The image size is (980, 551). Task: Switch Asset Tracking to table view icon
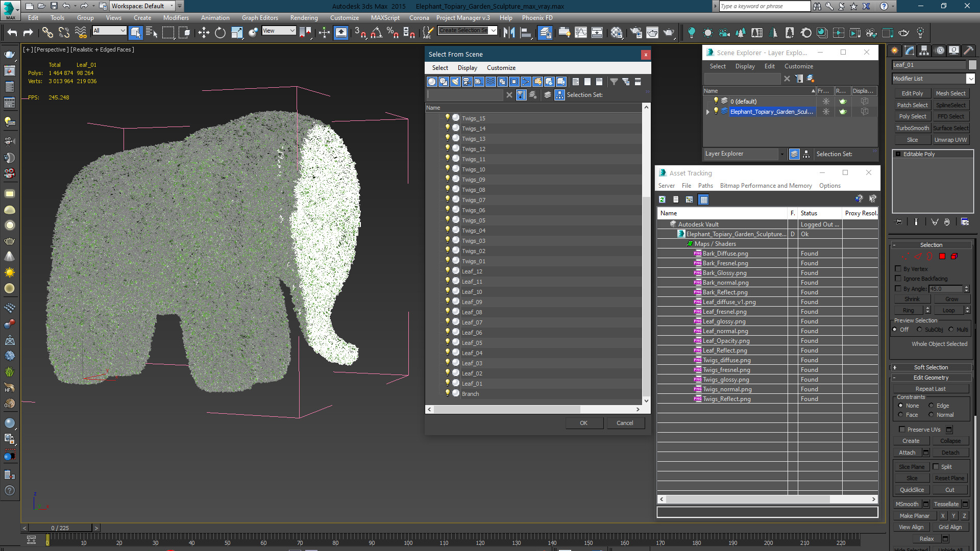[x=704, y=199]
